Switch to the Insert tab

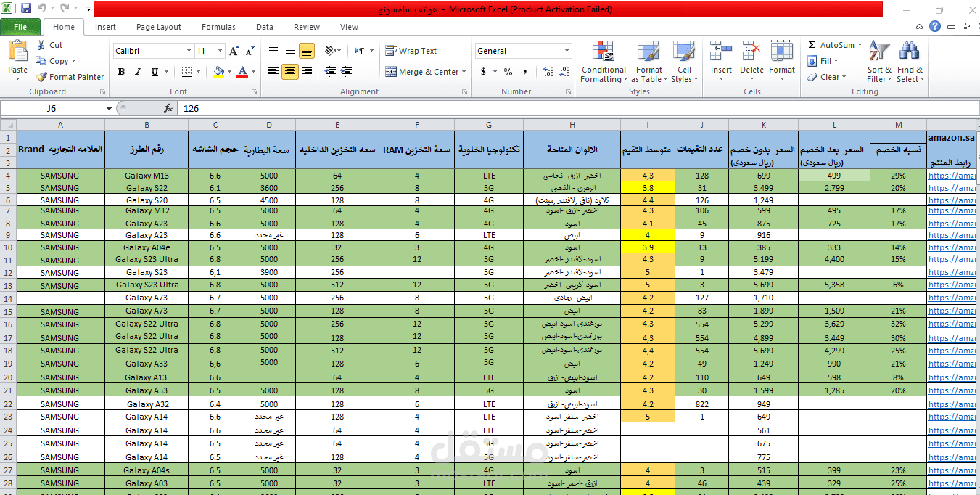pos(105,27)
